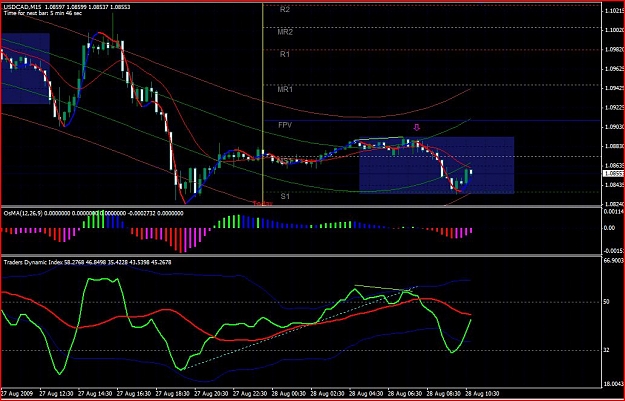Click the 0.0011 OsMA scale value
The width and height of the screenshot is (625, 401).
pyautogui.click(x=614, y=212)
